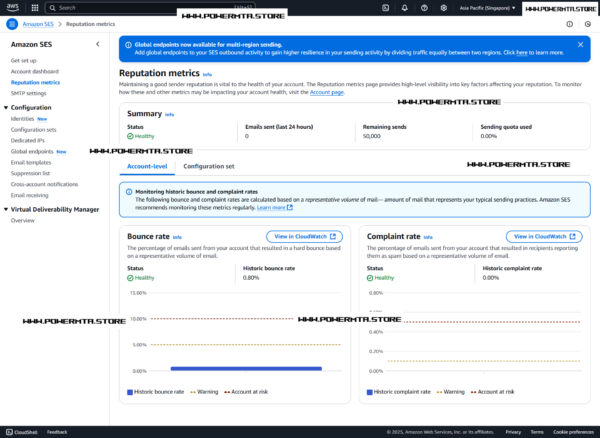View Complaint rate in CloudWatch
Viewport: 600px width, 438px height.
click(544, 237)
